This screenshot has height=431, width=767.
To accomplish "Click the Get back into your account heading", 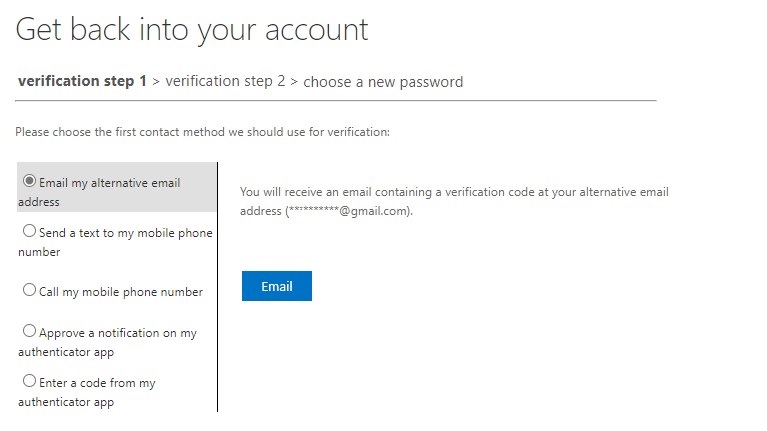I will (192, 29).
